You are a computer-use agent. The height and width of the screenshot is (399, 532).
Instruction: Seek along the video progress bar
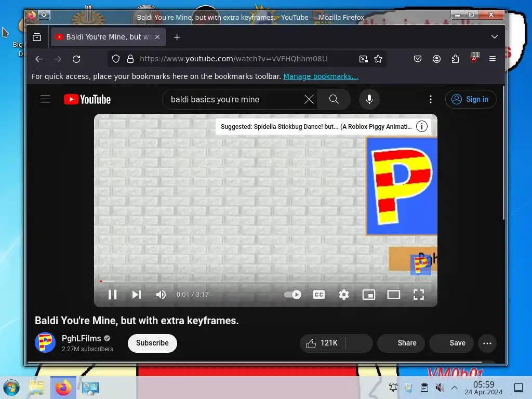(265, 281)
